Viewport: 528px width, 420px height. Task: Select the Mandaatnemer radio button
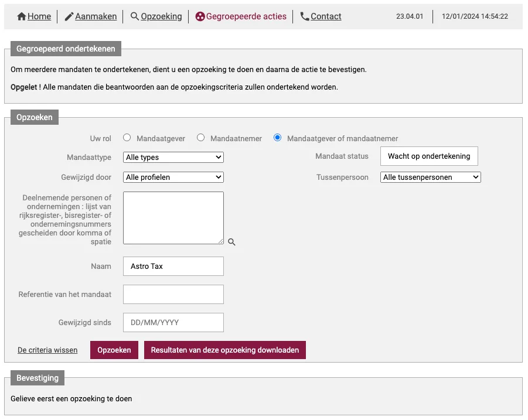200,138
